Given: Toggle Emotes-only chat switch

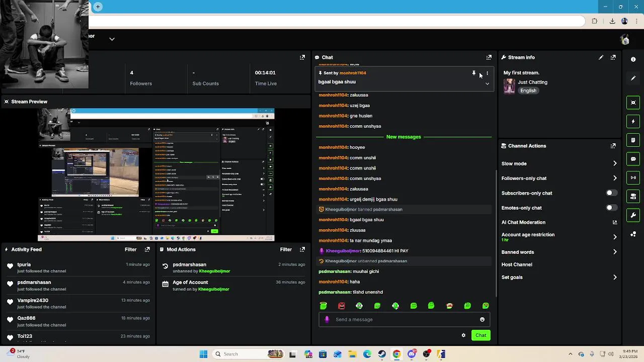Looking at the screenshot, I should [611, 208].
